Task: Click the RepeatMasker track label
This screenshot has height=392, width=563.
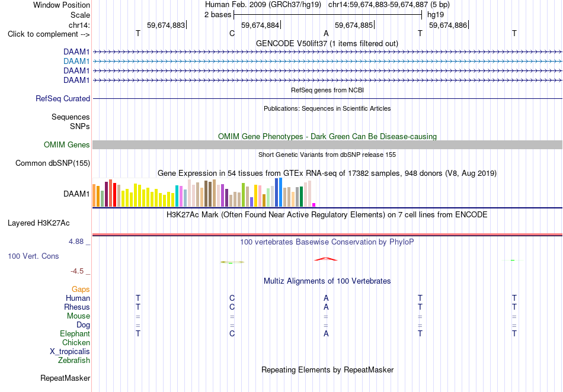Action: 65,378
